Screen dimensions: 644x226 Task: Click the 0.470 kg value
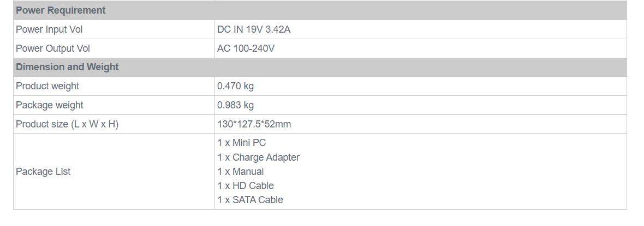pyautogui.click(x=236, y=86)
